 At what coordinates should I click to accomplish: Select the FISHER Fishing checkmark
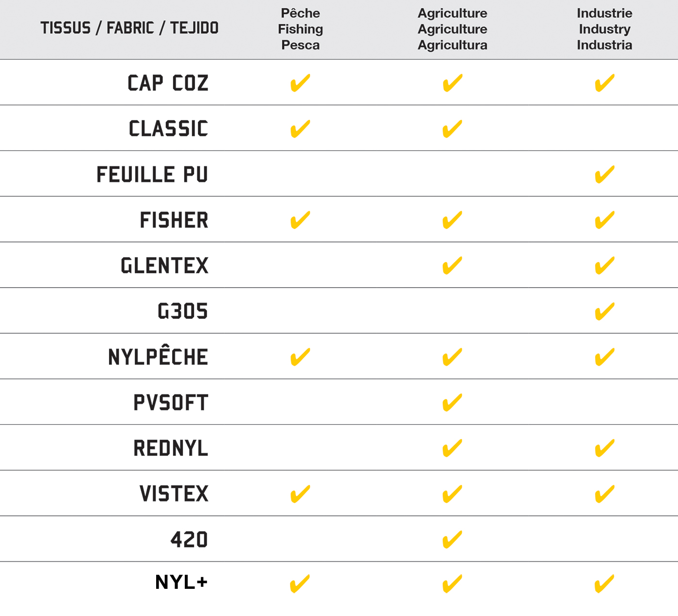coord(300,220)
